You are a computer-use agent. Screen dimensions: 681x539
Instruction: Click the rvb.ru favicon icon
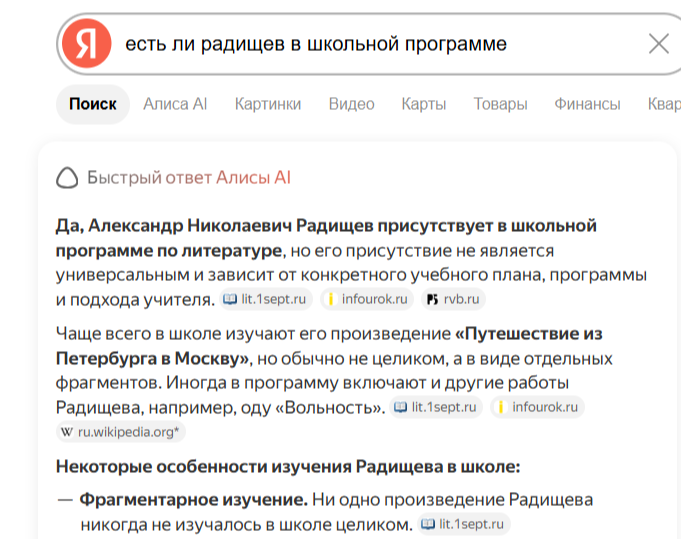432,299
